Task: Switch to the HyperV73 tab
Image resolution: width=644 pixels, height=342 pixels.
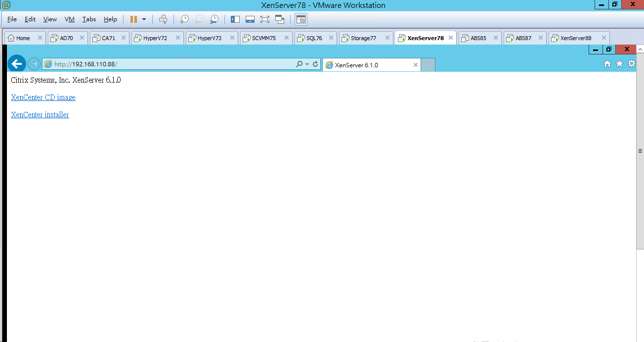Action: (x=210, y=38)
